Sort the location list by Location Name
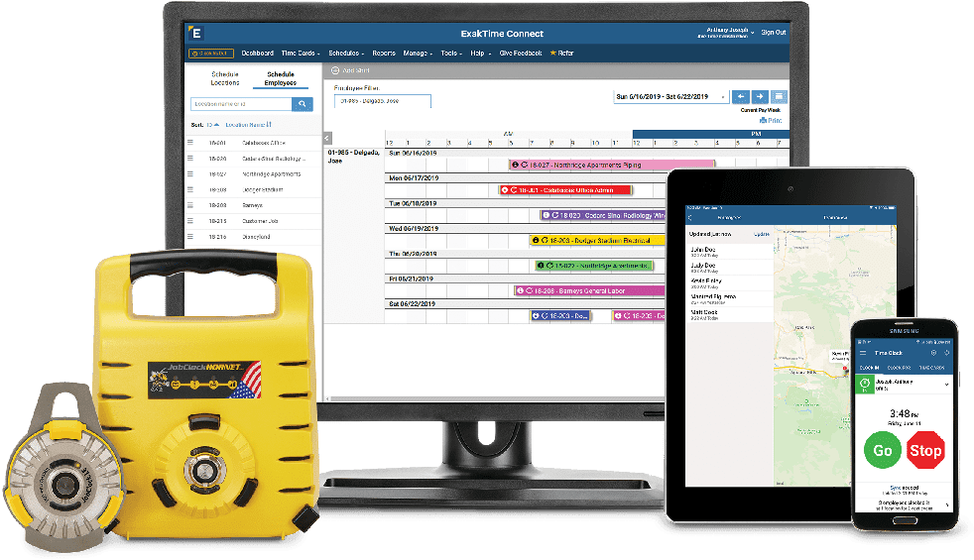Screen dimensions: 974x560 tap(249, 125)
